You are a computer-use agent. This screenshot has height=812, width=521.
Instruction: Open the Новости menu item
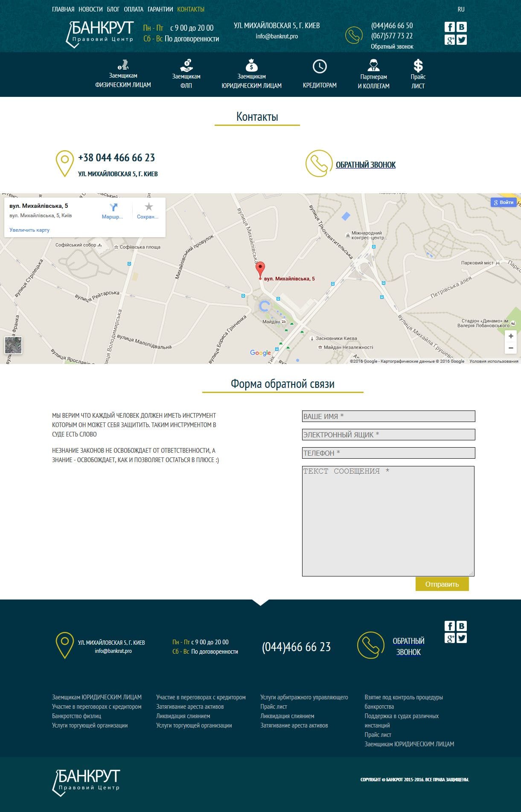90,9
